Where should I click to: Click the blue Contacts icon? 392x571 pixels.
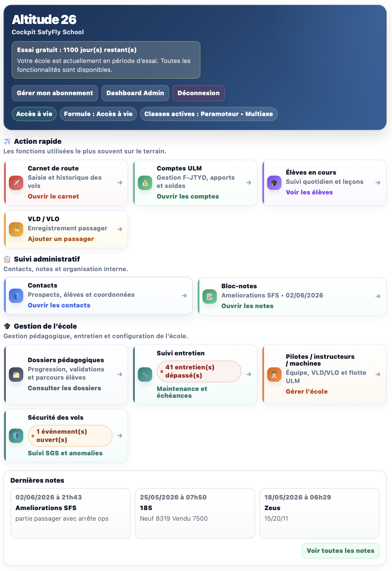coord(16,296)
